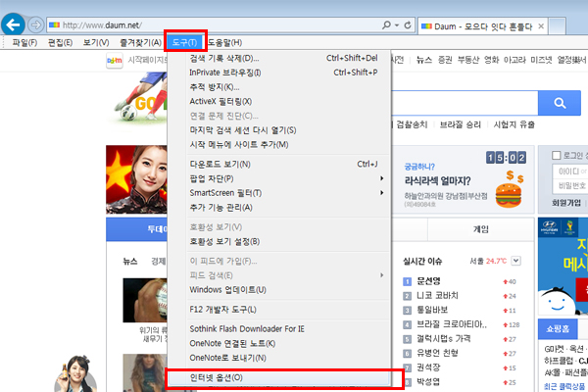
Task: Click the burger ad image
Action: pos(509,190)
